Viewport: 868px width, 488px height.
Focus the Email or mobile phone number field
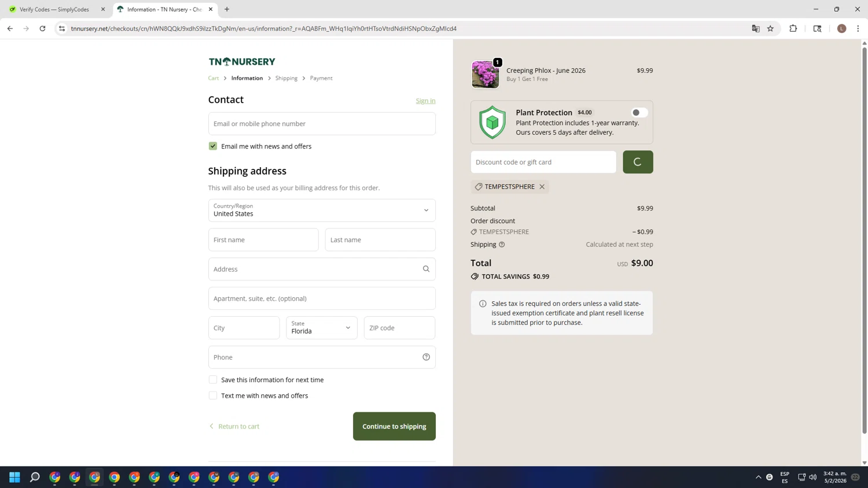[322, 124]
